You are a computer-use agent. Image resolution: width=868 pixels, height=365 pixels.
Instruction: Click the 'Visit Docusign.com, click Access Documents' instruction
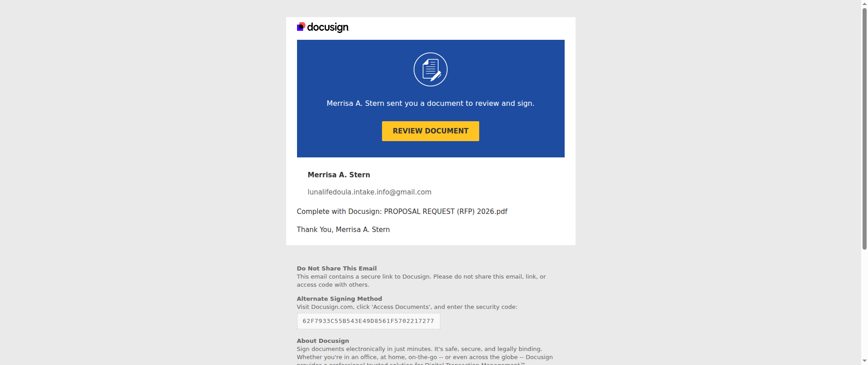click(407, 307)
